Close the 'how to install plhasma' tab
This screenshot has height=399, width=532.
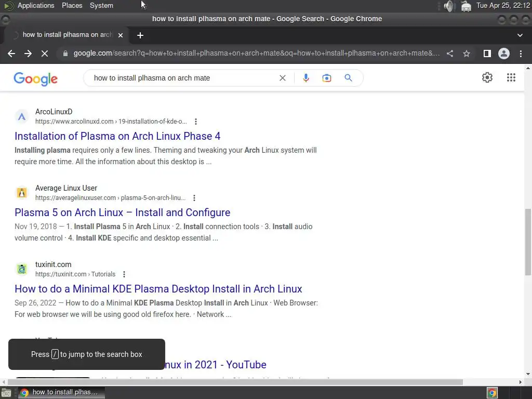tap(121, 35)
